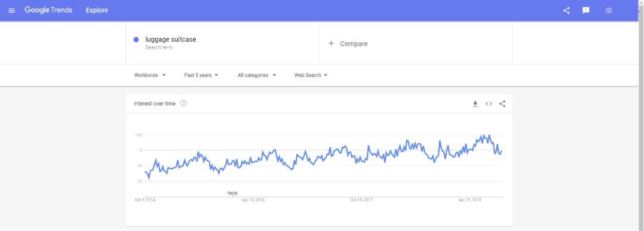The image size is (644, 231).
Task: Click the Note marker on the timeline
Action: click(x=233, y=193)
